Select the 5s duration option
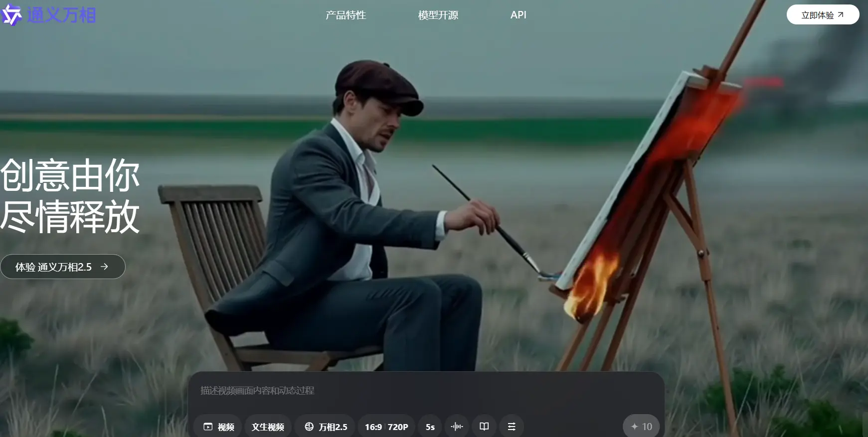Image resolution: width=868 pixels, height=437 pixels. pos(430,427)
